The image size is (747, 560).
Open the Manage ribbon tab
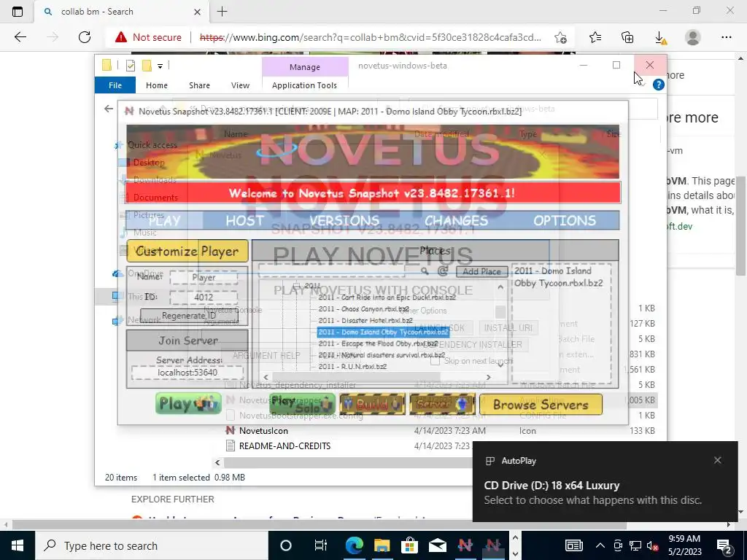[305, 67]
